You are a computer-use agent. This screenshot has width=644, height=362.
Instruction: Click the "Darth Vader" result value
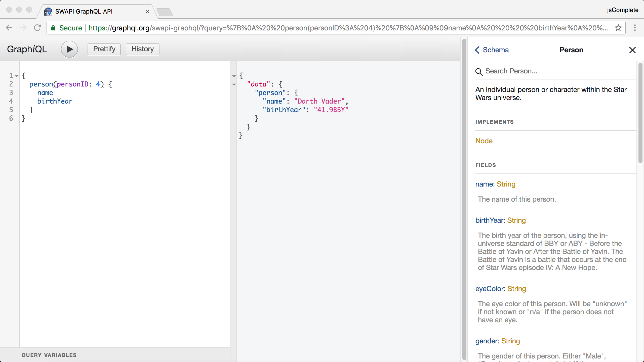pos(319,101)
